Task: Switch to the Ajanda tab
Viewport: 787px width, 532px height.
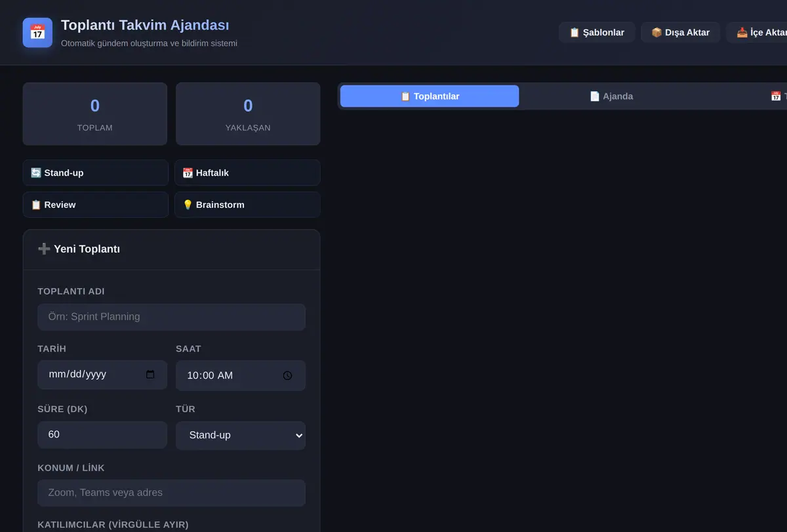Action: 611,96
